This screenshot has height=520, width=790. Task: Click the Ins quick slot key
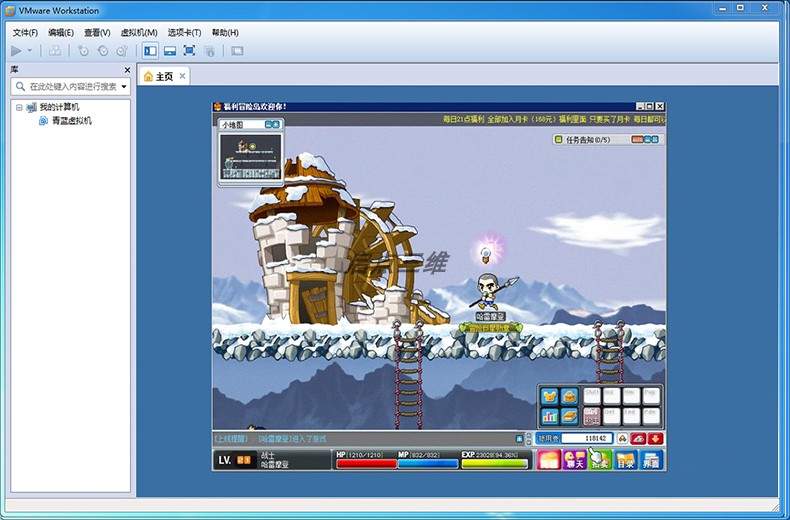[612, 396]
